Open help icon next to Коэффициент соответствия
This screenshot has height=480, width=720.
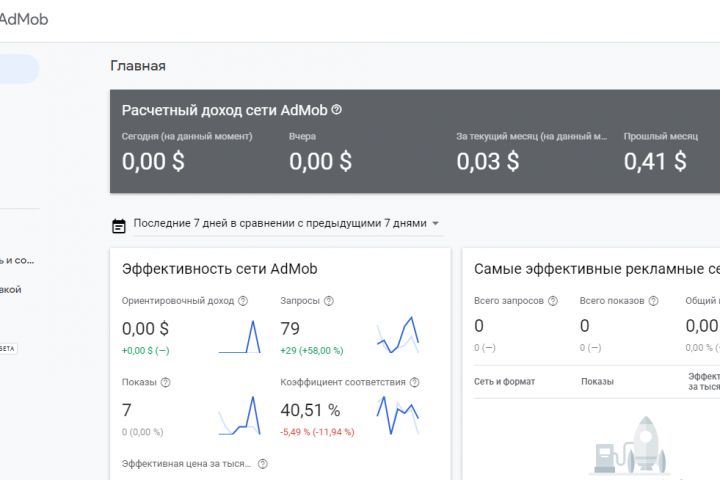coord(414,382)
